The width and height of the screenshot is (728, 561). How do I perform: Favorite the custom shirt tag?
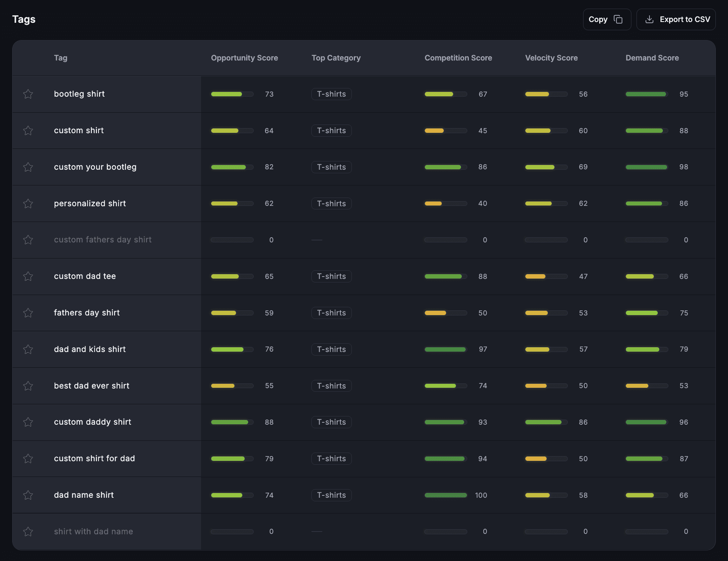pyautogui.click(x=28, y=130)
